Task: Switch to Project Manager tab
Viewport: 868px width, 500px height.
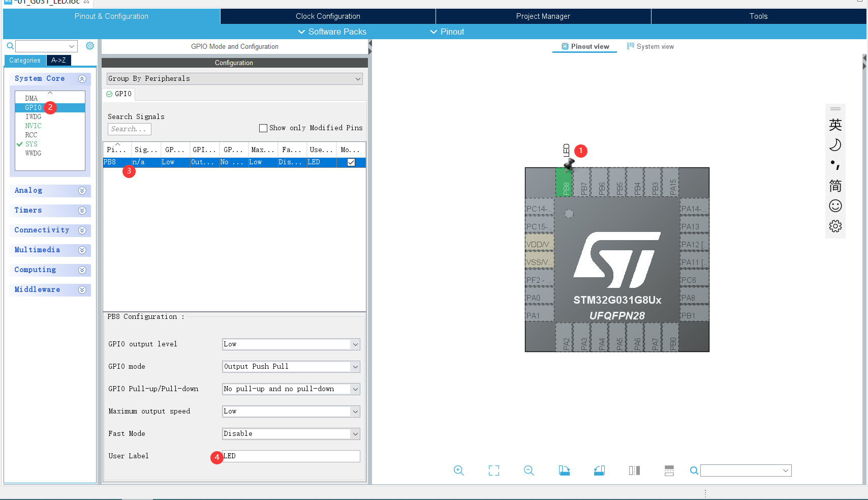Action: (543, 16)
